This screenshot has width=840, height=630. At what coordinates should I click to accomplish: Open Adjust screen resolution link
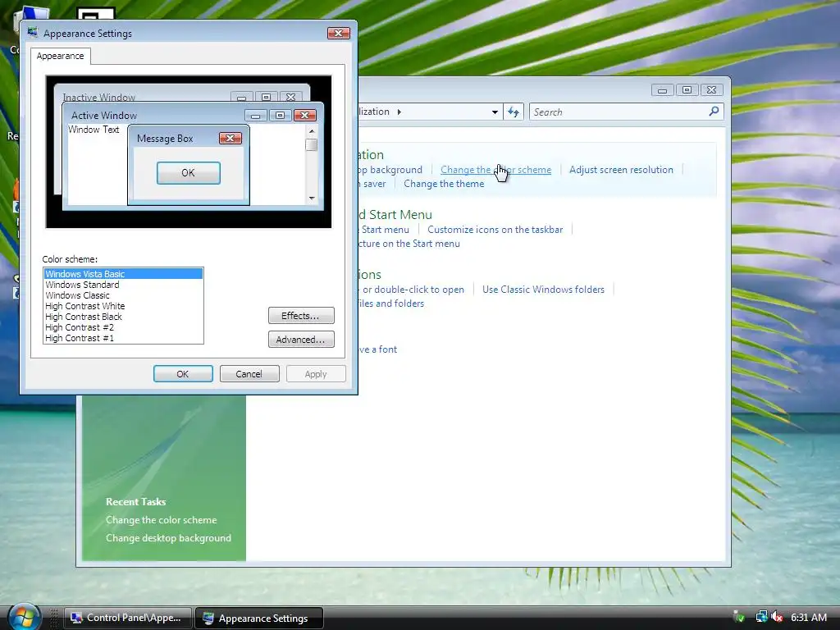[621, 169]
